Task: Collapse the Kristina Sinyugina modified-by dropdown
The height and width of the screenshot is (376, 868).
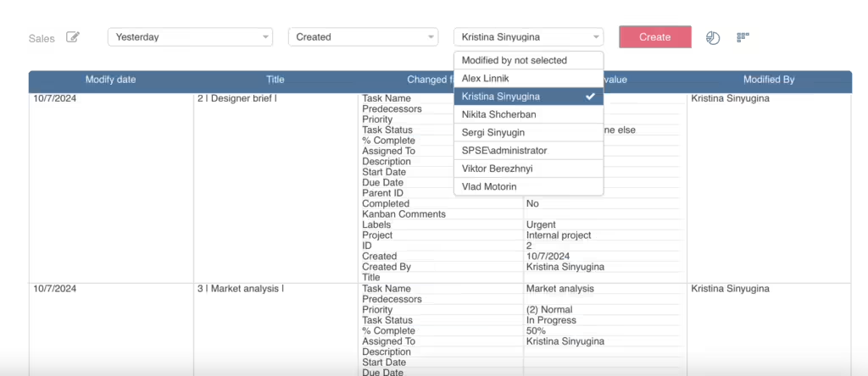Action: tap(529, 37)
